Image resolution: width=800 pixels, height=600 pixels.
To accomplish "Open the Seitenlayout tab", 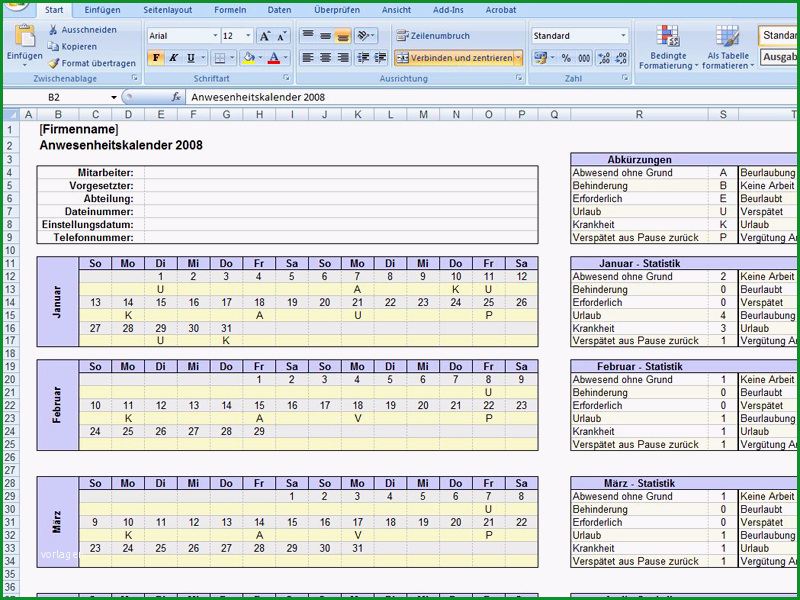I will click(x=167, y=10).
